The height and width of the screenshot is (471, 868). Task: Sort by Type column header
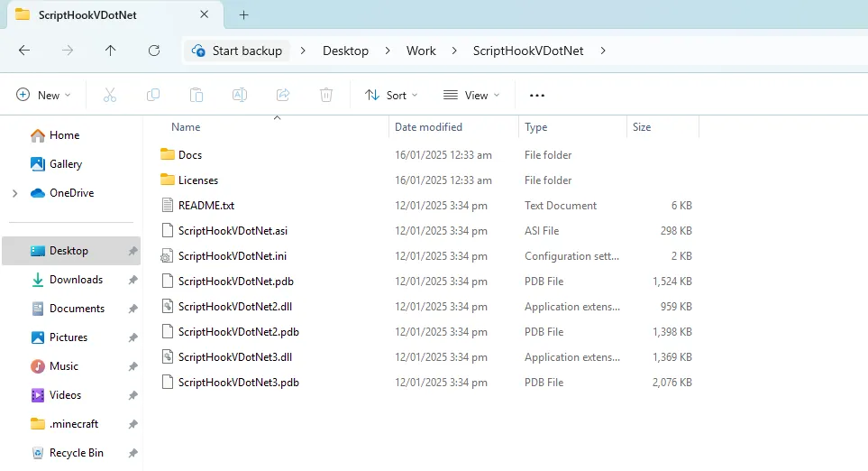click(536, 127)
